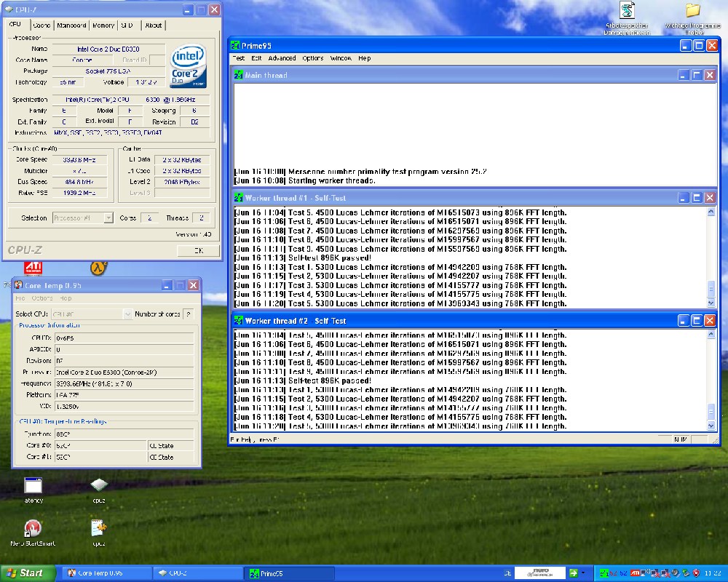The image size is (728, 582).
Task: Select the Wichtige Programme folder icon
Action: 693,17
